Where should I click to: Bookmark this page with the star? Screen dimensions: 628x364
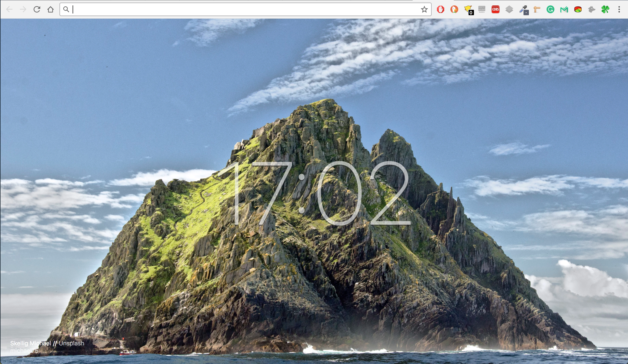point(424,10)
